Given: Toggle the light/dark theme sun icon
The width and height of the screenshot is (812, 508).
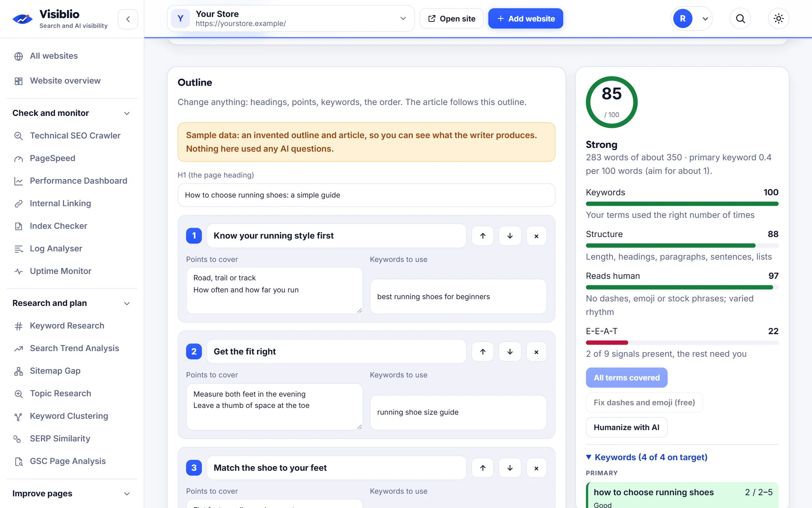Looking at the screenshot, I should pos(779,18).
